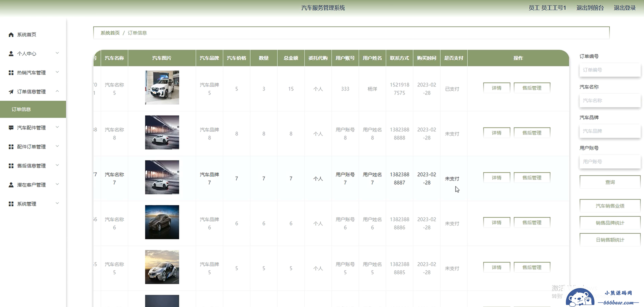Viewport: 644px width, 307px height.
Task: Open the 汽车销售业绩 report
Action: [x=610, y=206]
